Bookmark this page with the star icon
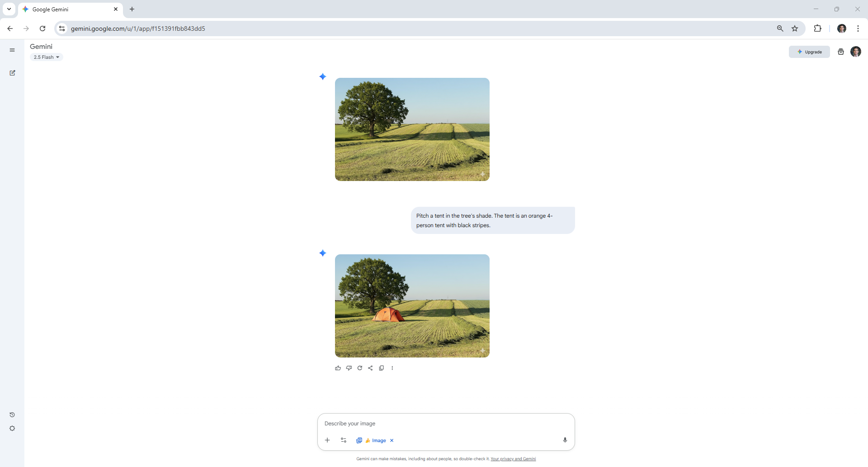 (795, 29)
